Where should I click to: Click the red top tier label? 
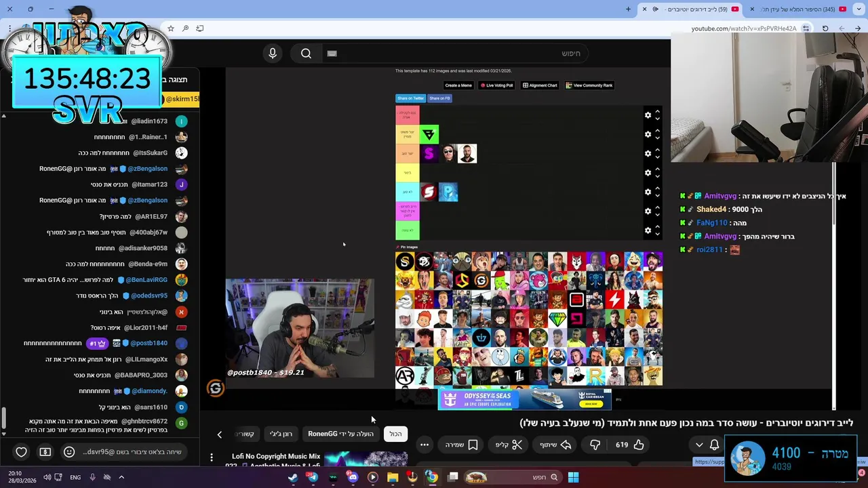tap(408, 115)
